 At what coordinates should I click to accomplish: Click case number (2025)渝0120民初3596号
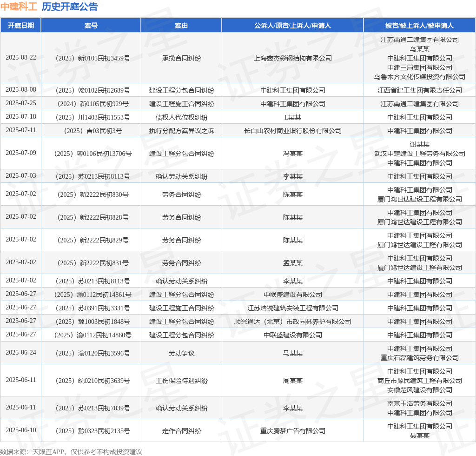pyautogui.click(x=91, y=353)
